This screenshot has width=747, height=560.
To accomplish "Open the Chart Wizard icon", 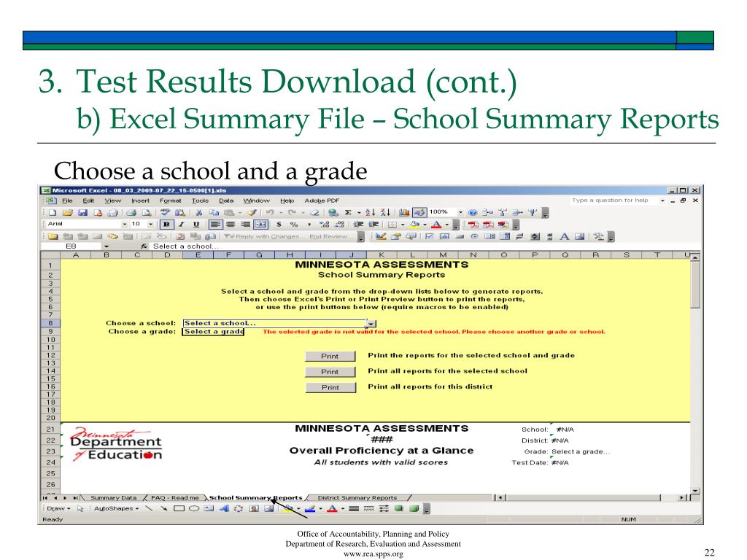I will click(404, 212).
